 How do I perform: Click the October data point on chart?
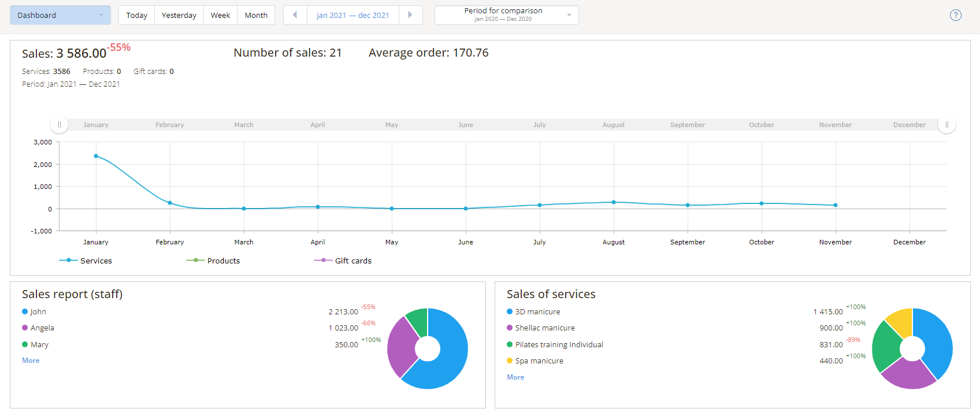[x=762, y=203]
